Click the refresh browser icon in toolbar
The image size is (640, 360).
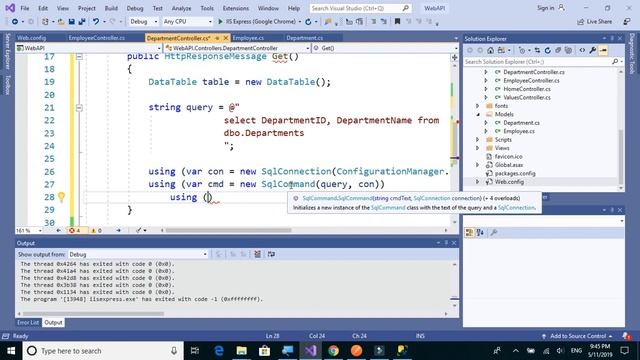click(308, 22)
